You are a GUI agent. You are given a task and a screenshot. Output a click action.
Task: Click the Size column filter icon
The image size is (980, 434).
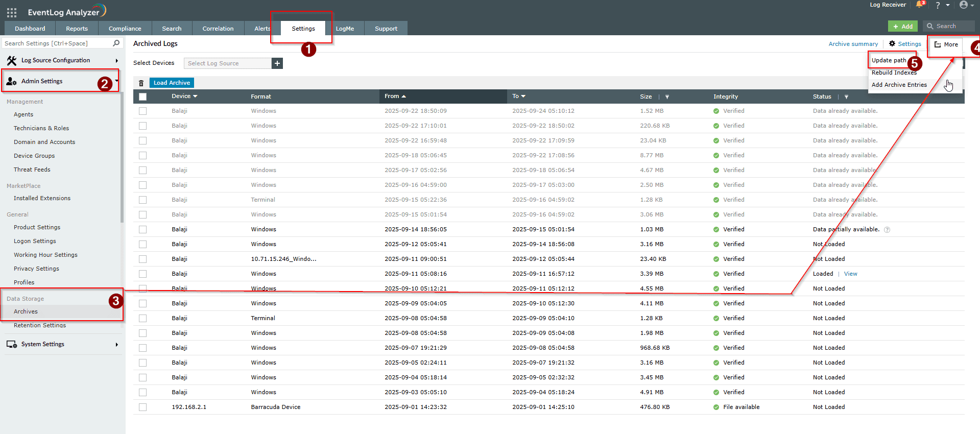(667, 97)
